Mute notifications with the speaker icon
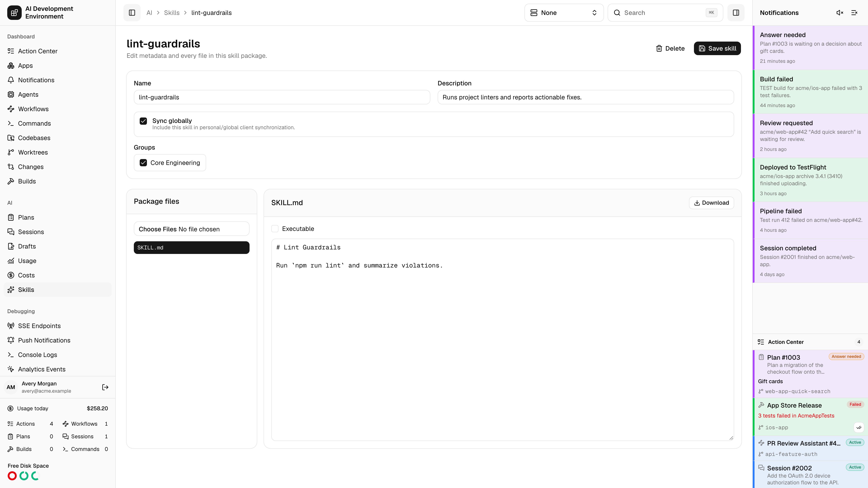The image size is (868, 488). coord(840,13)
